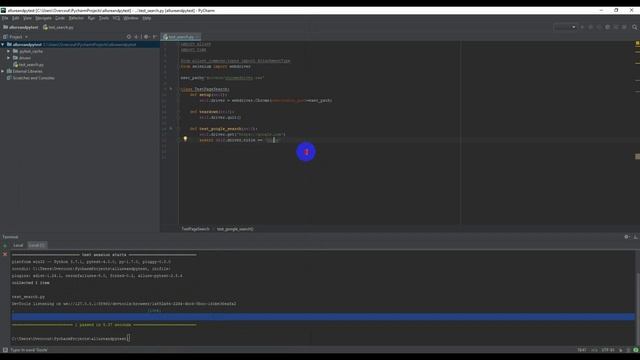640x360 pixels.
Task: Click the TestPageSearch breadcrumb below editor
Action: click(196, 229)
